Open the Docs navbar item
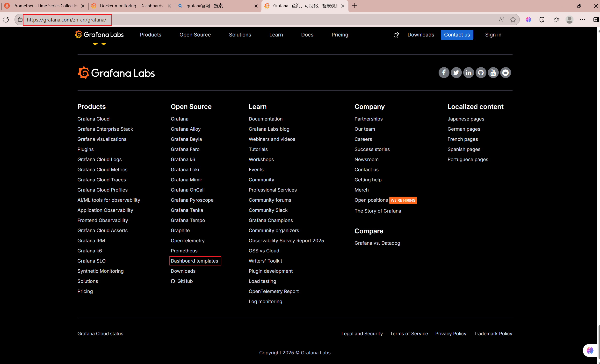 307,35
